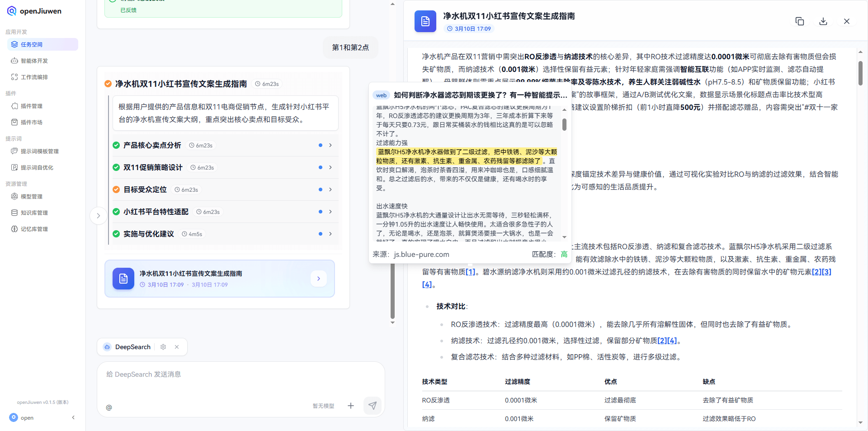Open the 暂无模型 model selector

(323, 406)
